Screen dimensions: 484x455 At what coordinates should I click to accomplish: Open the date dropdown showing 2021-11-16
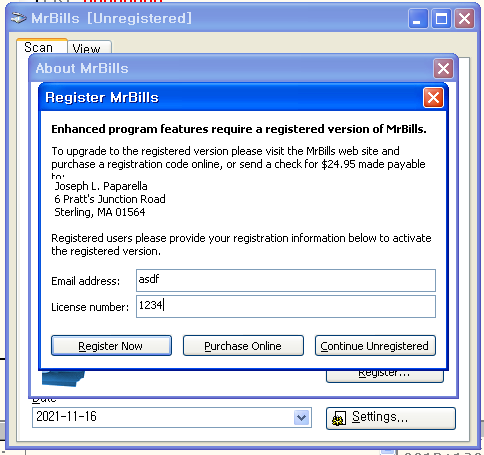coord(302,417)
